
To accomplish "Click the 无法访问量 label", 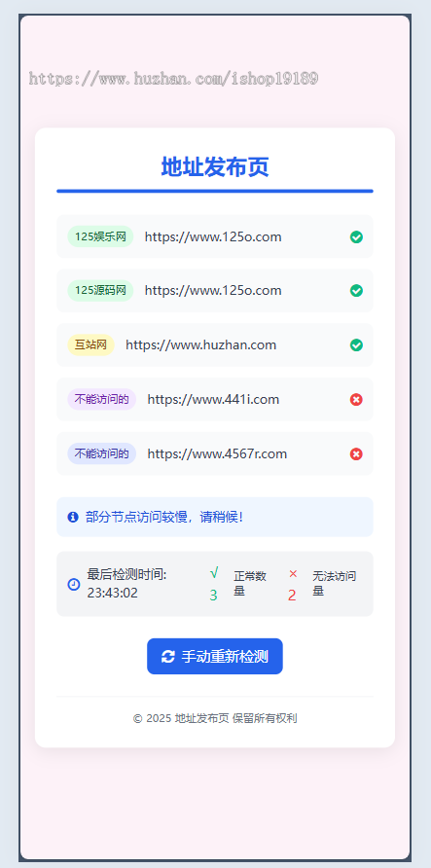I will click(334, 584).
